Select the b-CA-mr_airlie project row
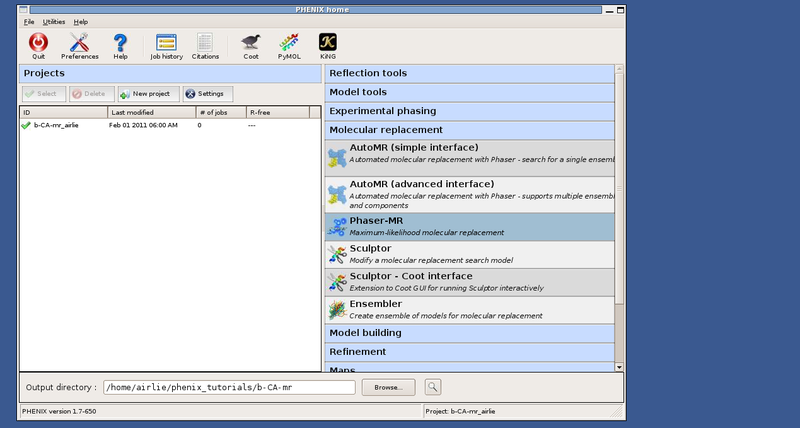Viewport: 800px width, 428px height. [56, 125]
